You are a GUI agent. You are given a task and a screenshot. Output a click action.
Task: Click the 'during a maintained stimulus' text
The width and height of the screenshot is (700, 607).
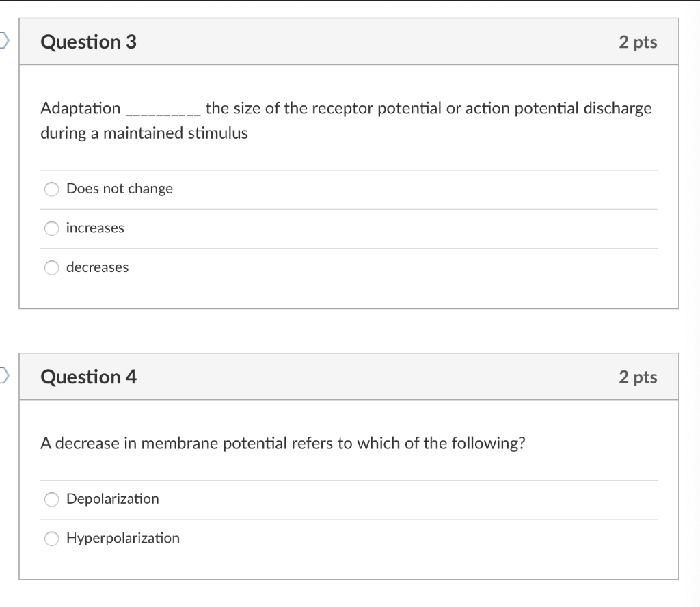(x=144, y=133)
